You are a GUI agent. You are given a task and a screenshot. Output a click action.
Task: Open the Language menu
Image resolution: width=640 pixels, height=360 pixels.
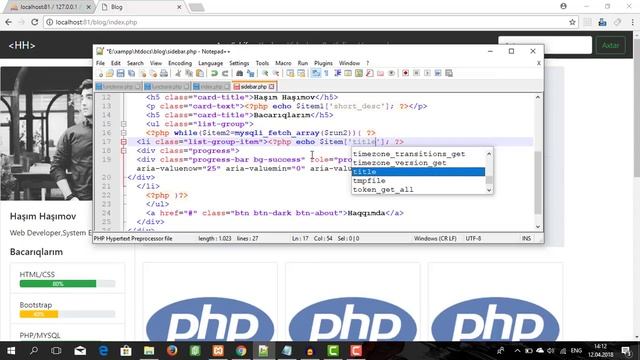click(211, 63)
